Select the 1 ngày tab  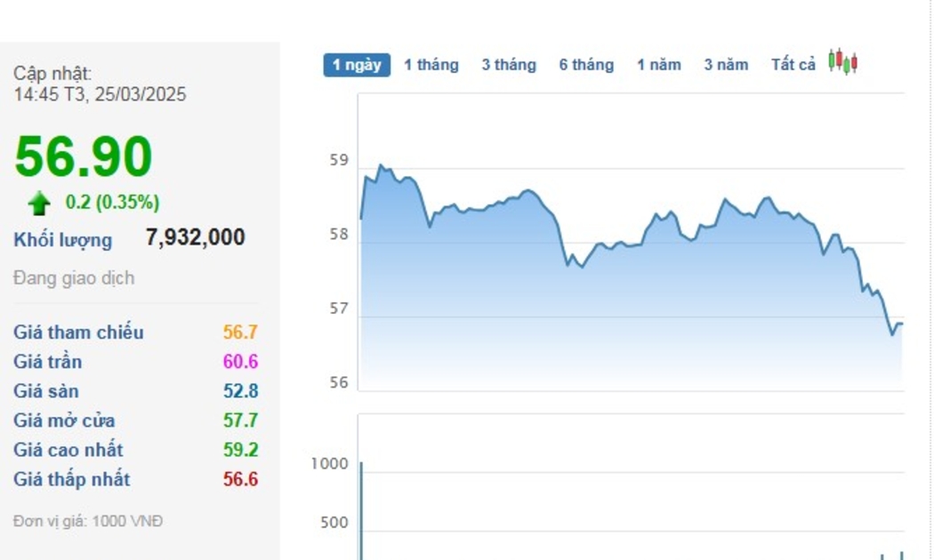[x=357, y=65]
